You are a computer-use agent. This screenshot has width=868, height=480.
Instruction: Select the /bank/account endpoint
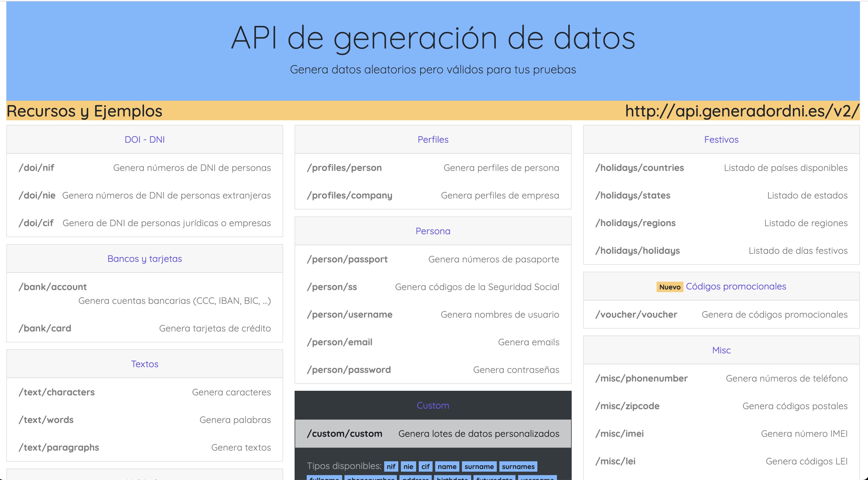pyautogui.click(x=53, y=287)
